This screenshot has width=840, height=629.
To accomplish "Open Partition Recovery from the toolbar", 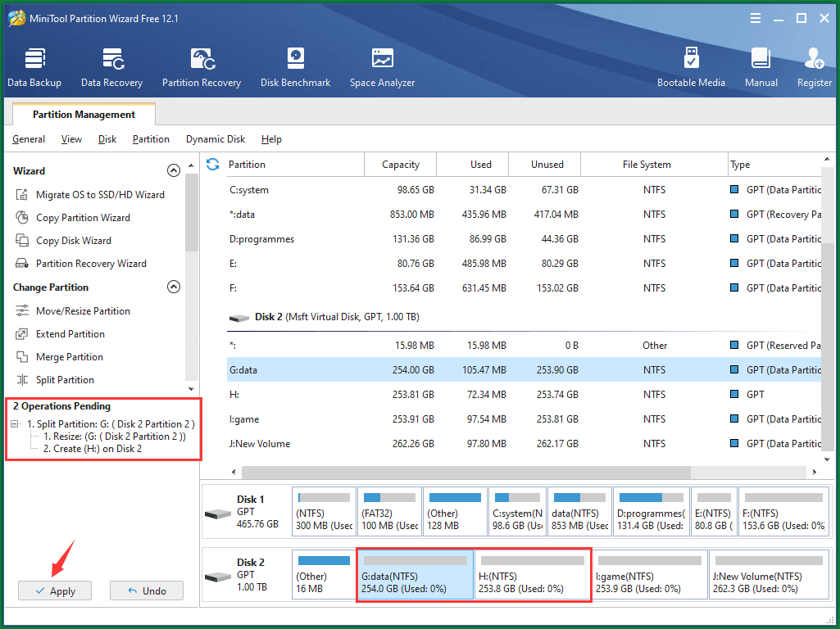I will pos(202,67).
